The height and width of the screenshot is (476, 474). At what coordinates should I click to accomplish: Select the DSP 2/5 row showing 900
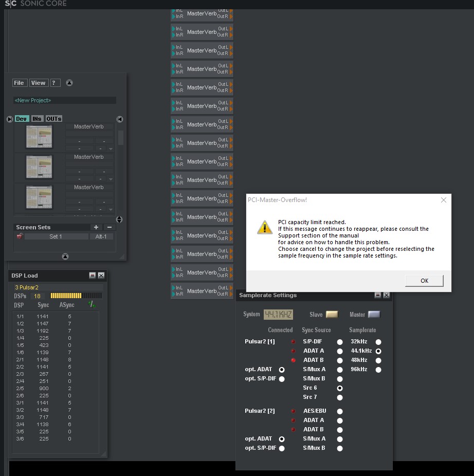coord(56,389)
